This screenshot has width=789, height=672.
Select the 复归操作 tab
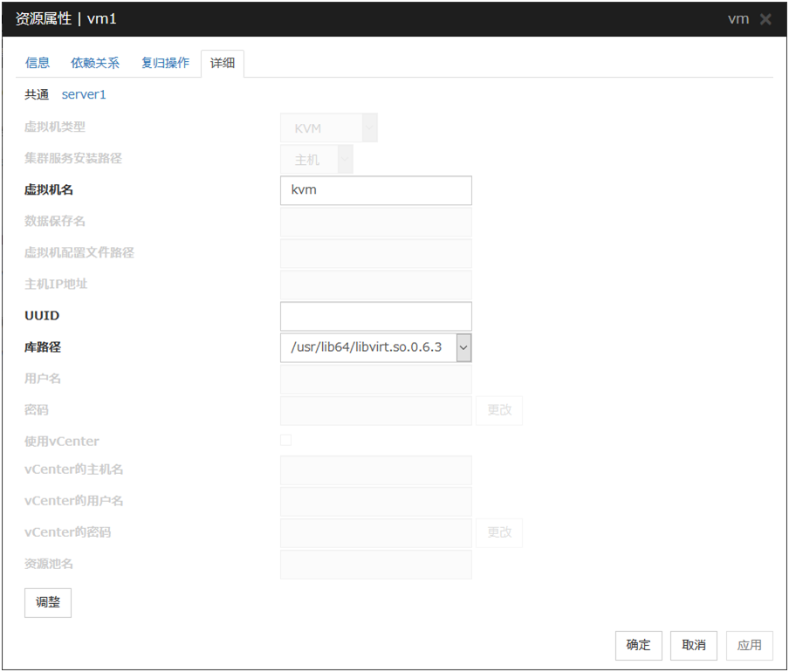[x=165, y=63]
